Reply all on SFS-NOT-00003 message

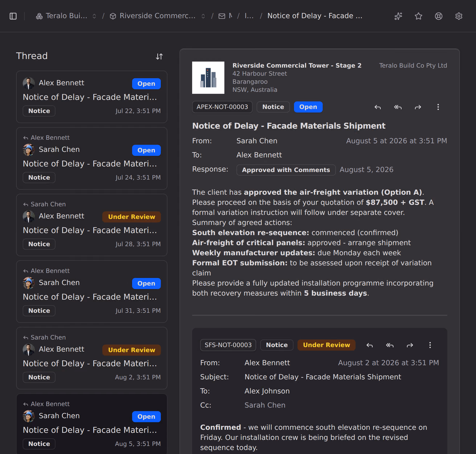390,345
